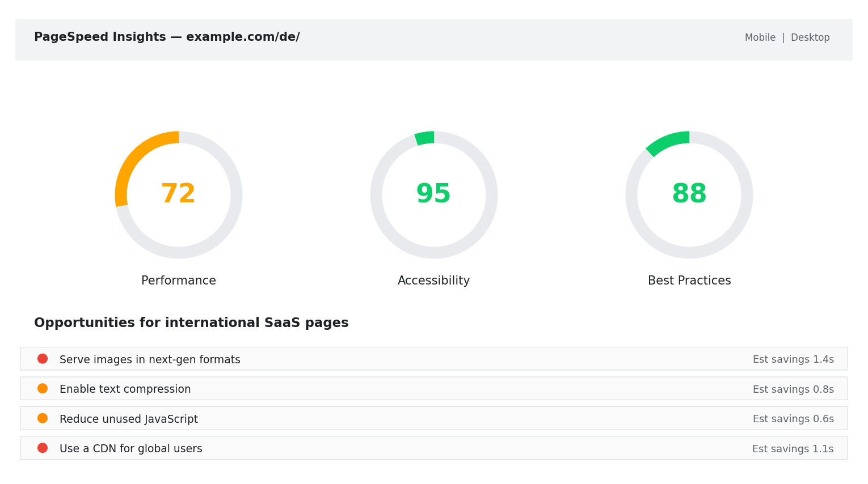Expand the Reduce unused JavaScript row
This screenshot has width=868, height=484.
pos(434,418)
